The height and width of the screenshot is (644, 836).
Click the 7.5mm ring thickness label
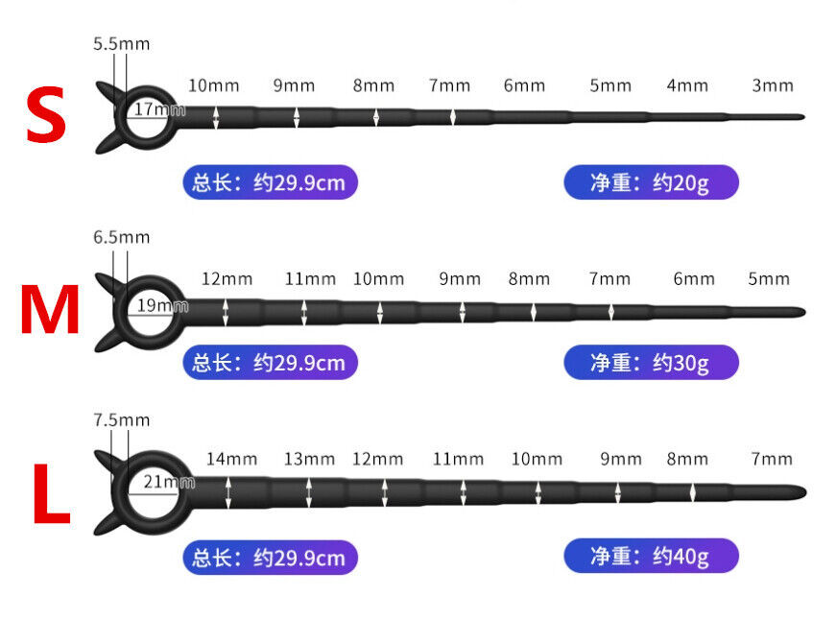(x=122, y=420)
